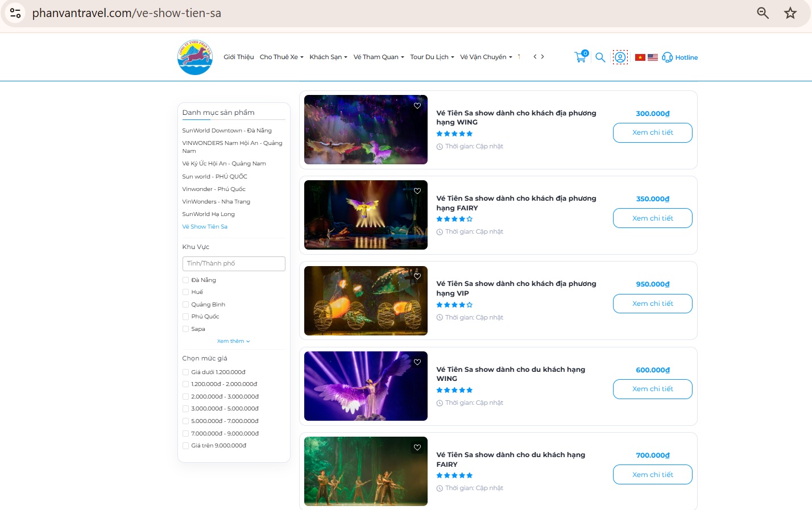Check the Giá dưới 1.200.000đ price filter
The width and height of the screenshot is (812, 510).
point(185,372)
